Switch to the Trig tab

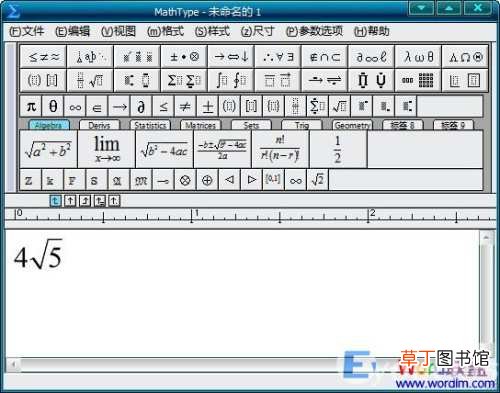pos(302,125)
